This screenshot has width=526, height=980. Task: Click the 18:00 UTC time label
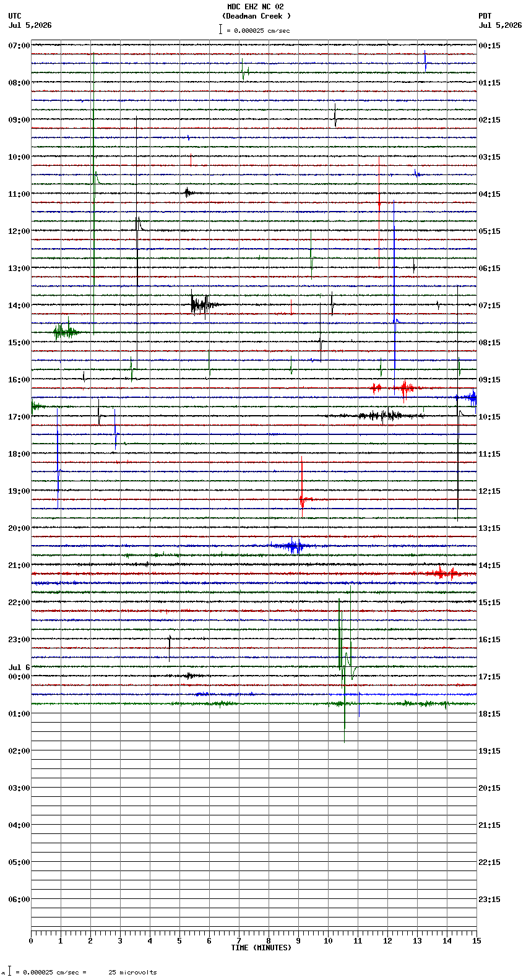point(19,454)
